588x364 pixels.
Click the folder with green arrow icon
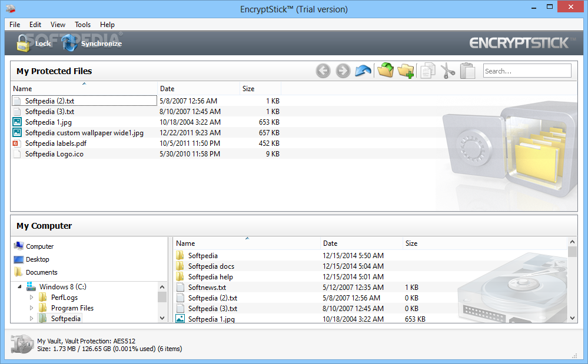pos(386,70)
